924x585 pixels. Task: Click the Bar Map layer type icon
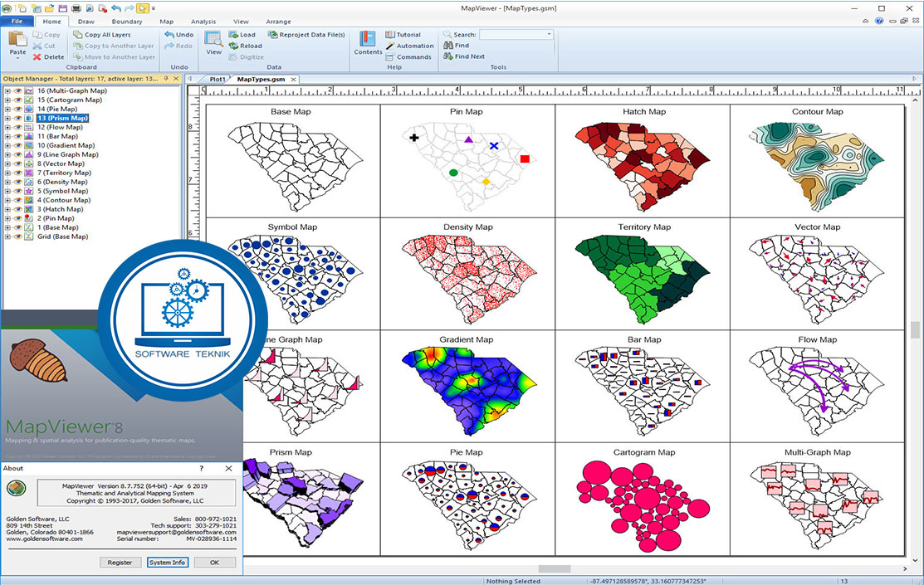28,137
